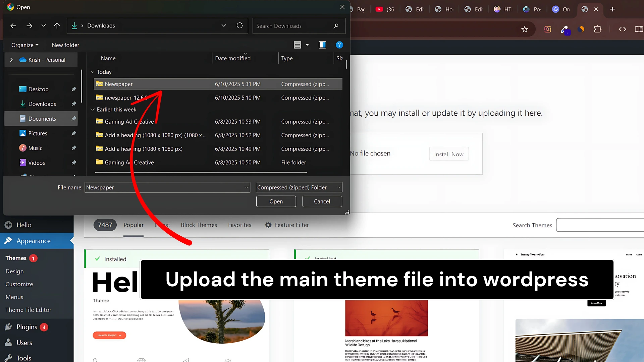Click the Refresh icon in address bar
644x362 pixels.
[x=239, y=25]
